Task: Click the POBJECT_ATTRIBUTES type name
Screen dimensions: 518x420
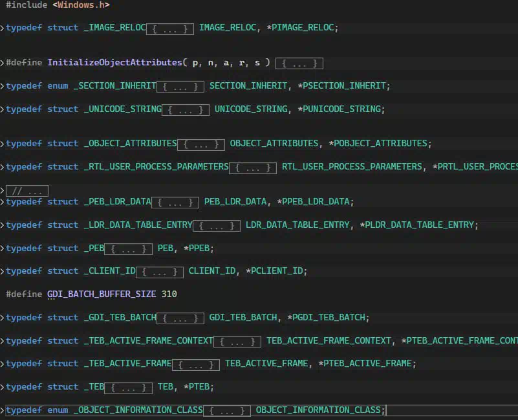Action: (x=380, y=144)
